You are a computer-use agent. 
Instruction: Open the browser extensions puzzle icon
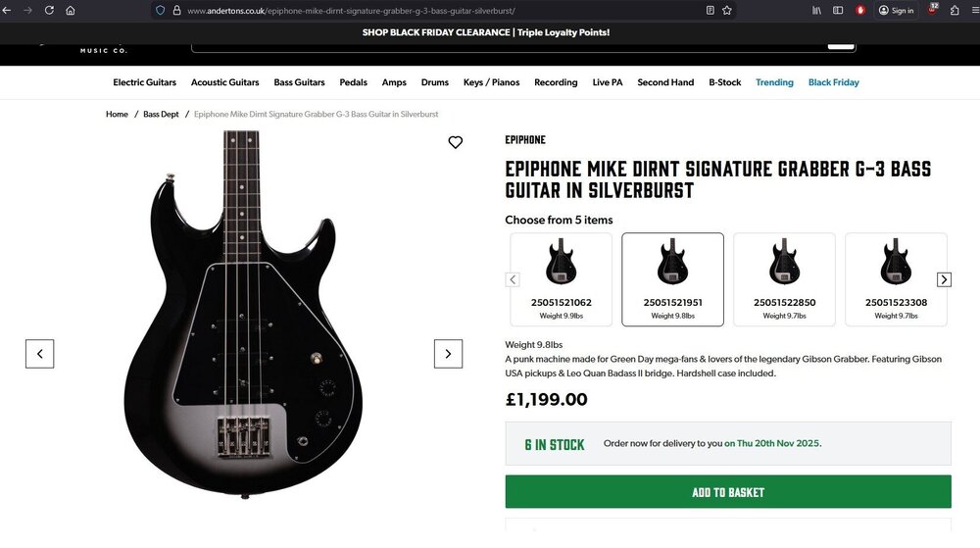click(955, 10)
